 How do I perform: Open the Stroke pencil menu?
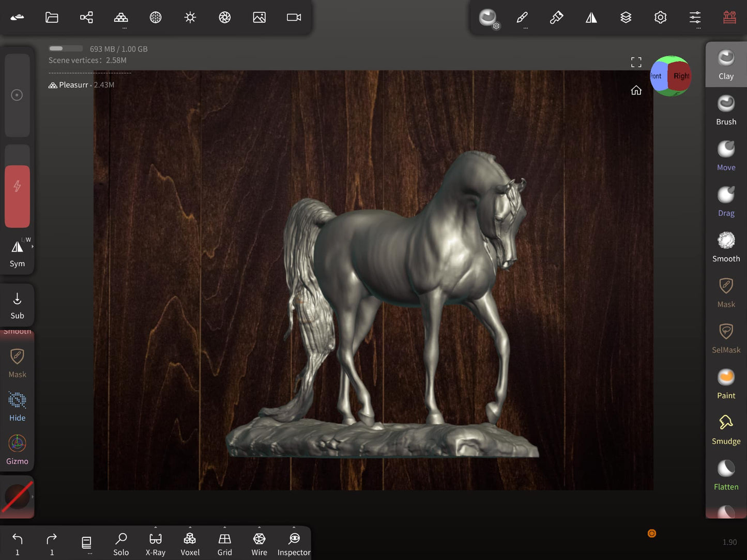[x=522, y=18]
